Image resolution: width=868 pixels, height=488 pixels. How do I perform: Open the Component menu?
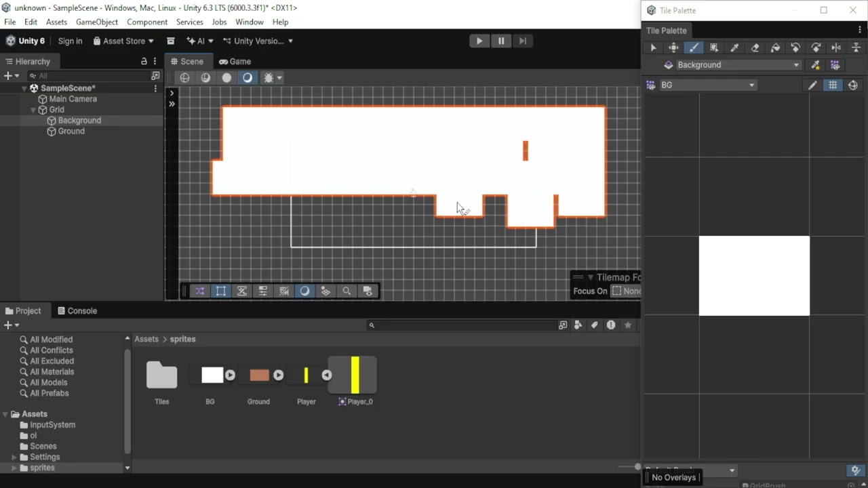tap(147, 22)
